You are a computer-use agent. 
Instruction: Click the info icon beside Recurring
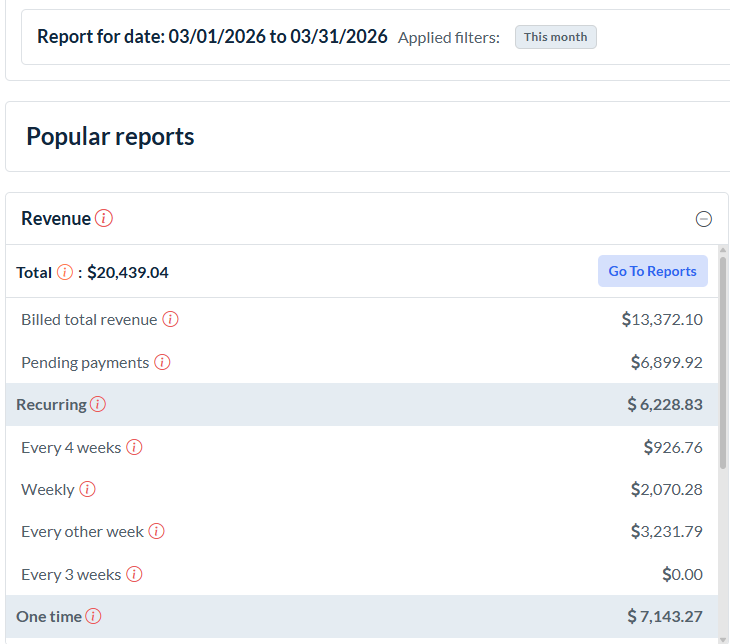click(98, 404)
